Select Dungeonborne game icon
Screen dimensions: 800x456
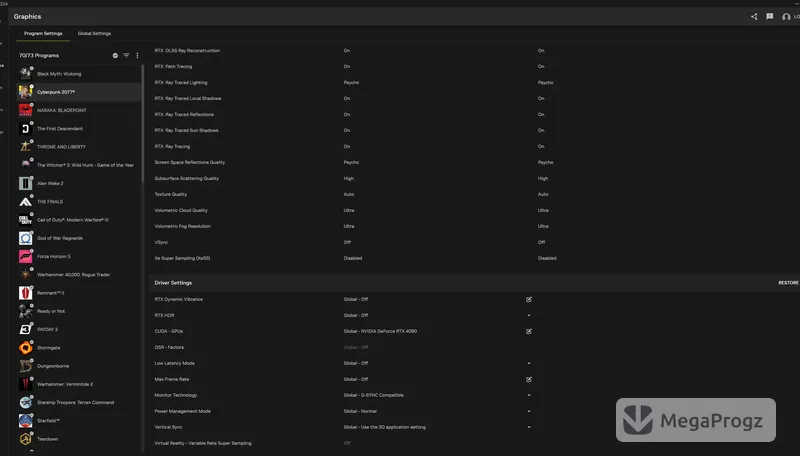(26, 366)
